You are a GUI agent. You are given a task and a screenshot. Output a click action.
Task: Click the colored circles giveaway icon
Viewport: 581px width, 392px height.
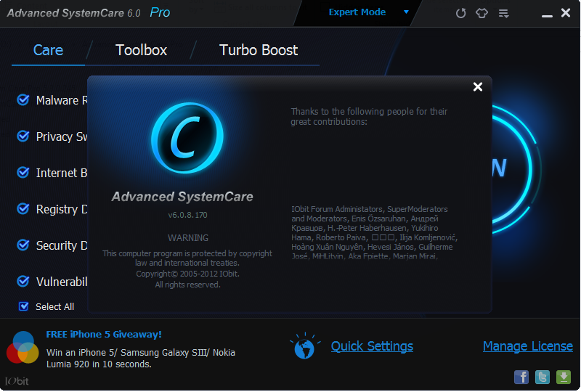click(x=23, y=348)
